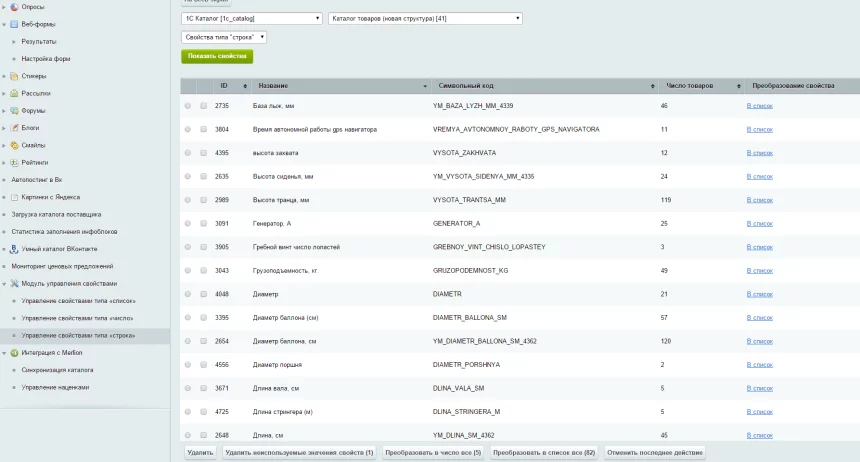This screenshot has width=860, height=462.
Task: Click the Стикеры icon in sidebar
Action: tap(15, 76)
